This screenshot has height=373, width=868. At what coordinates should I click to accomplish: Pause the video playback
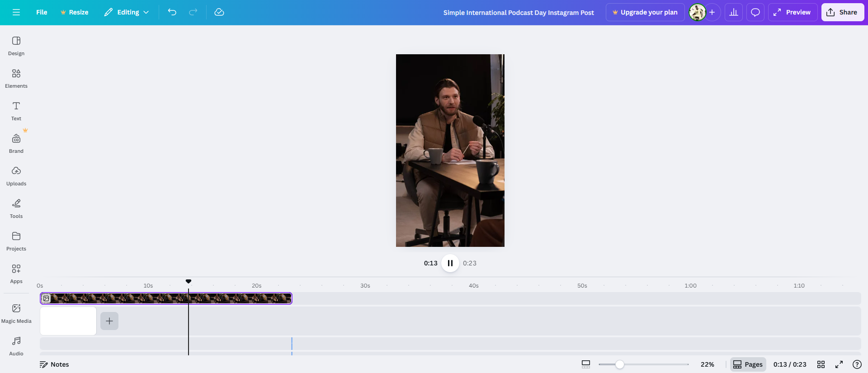450,263
